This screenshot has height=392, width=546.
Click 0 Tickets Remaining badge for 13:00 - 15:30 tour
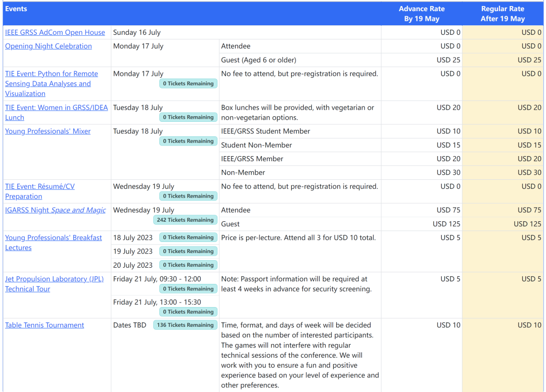coord(189,312)
